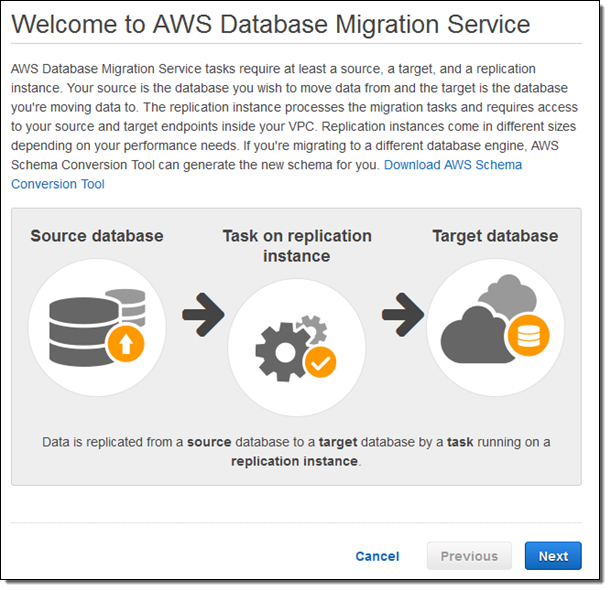Screen dimensions: 610x590
Task: Click the second right-pointing arrow icon
Action: pyautogui.click(x=402, y=315)
